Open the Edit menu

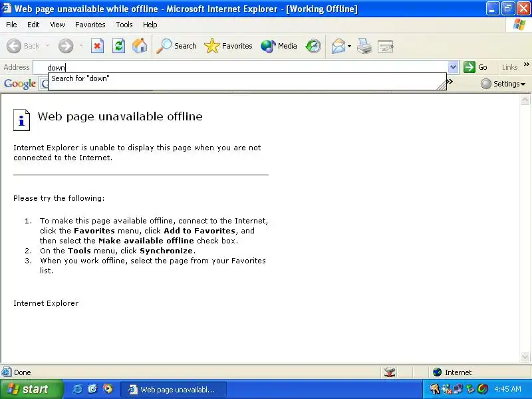33,25
